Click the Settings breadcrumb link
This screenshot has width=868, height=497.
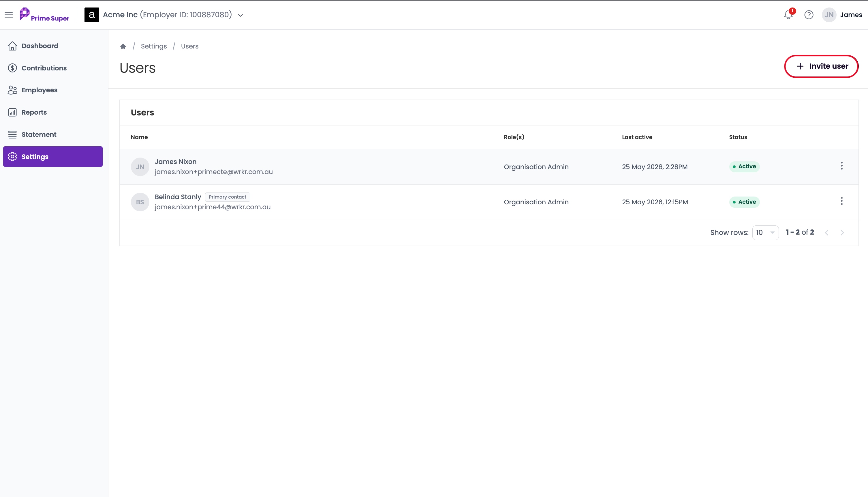coord(154,46)
